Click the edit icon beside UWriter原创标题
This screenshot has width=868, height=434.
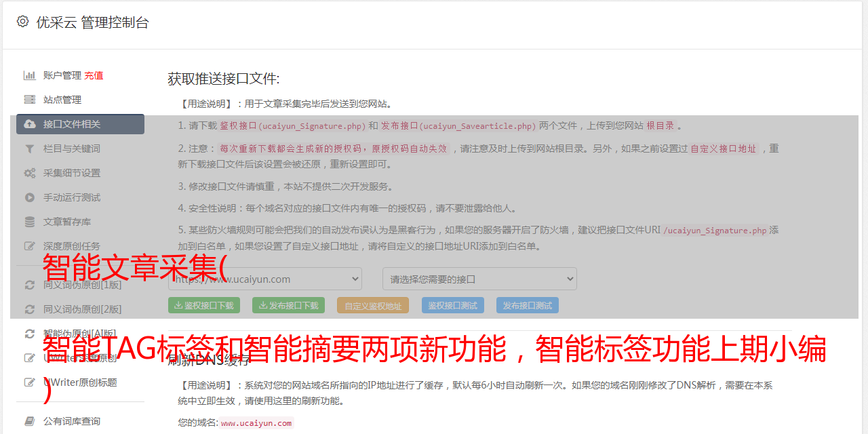[29, 382]
